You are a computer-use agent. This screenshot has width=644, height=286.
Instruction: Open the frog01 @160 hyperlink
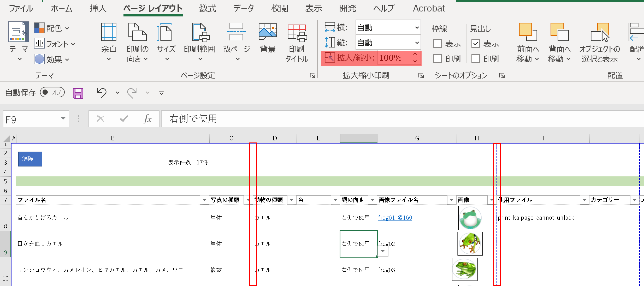click(395, 217)
